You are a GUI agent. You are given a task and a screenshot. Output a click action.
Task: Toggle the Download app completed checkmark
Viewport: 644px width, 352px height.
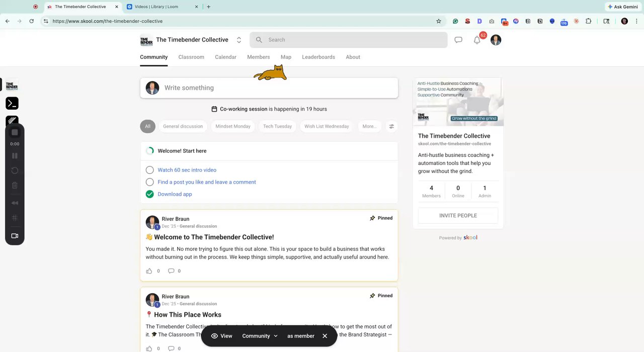tap(149, 194)
